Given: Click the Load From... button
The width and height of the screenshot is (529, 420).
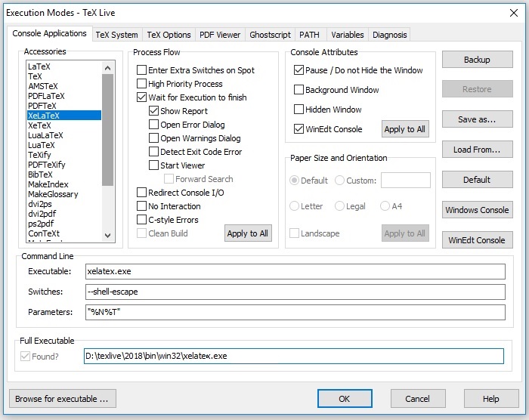Looking at the screenshot, I should (478, 150).
